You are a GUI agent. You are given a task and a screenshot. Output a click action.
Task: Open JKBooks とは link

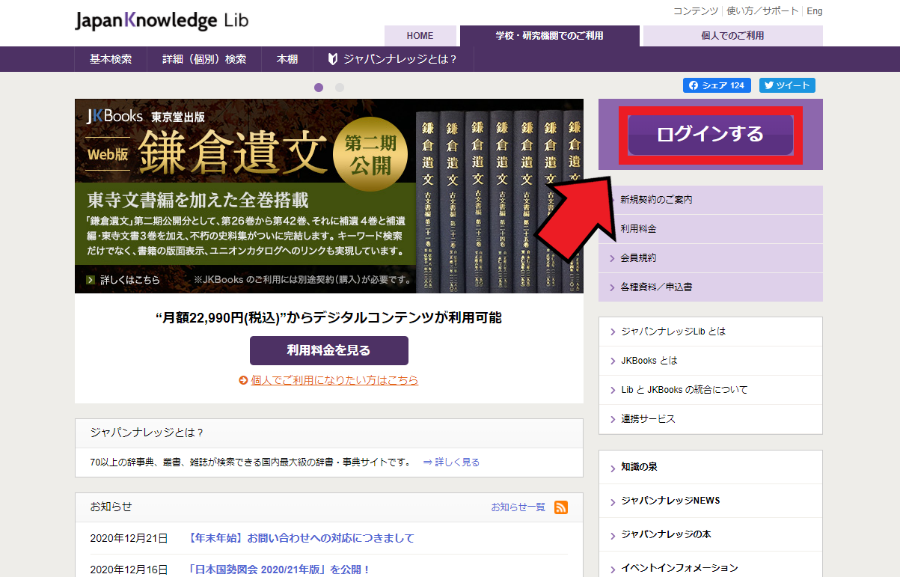711,361
